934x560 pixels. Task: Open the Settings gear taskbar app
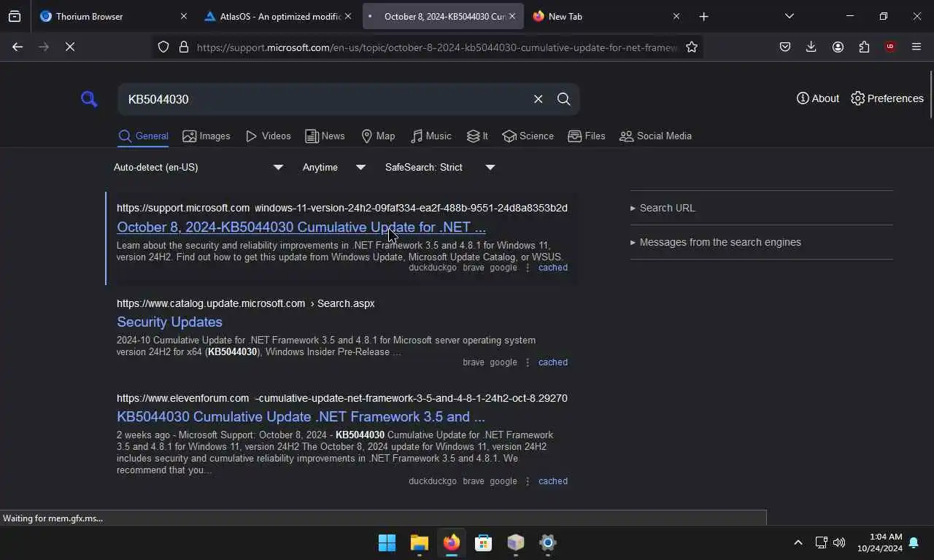point(547,542)
